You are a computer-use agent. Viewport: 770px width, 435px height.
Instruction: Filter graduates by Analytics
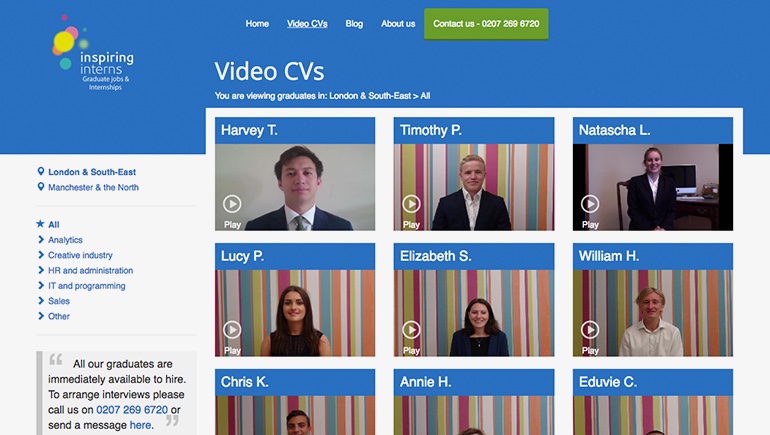click(x=65, y=240)
